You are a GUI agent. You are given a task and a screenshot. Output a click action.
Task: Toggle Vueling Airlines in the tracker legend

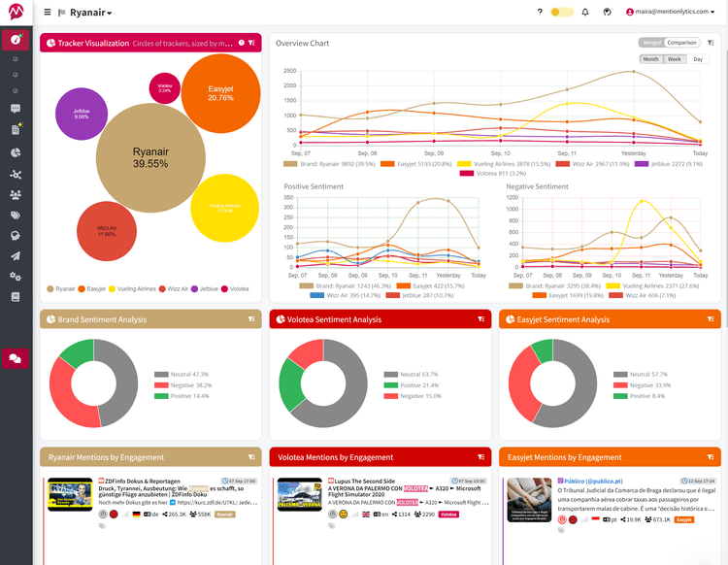(x=132, y=288)
